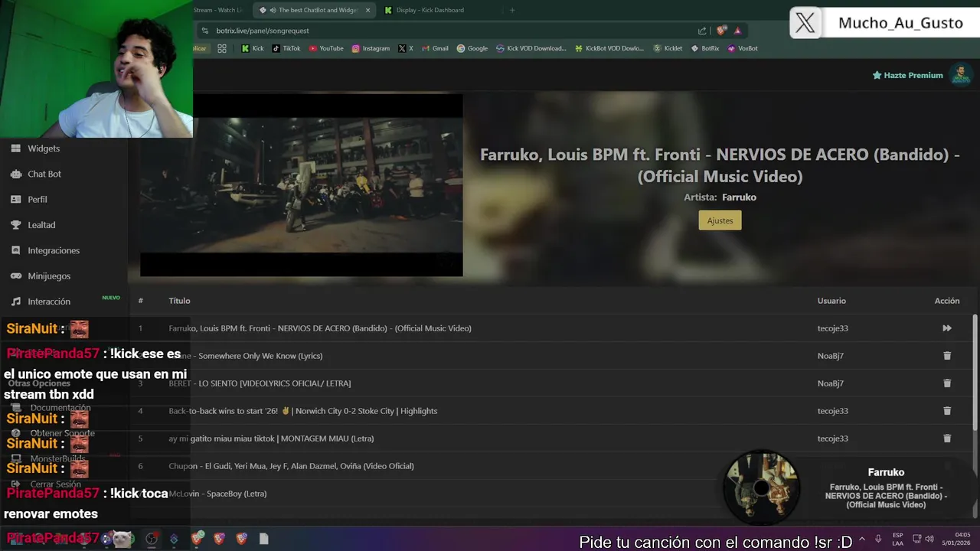
Task: Open Kick VOD Downloader bookmark
Action: point(531,48)
